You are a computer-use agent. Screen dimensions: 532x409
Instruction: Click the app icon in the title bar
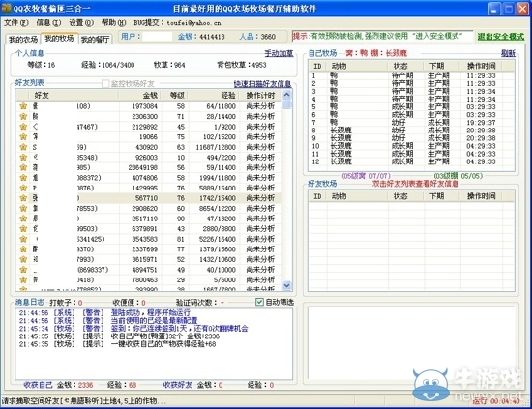coord(6,8)
